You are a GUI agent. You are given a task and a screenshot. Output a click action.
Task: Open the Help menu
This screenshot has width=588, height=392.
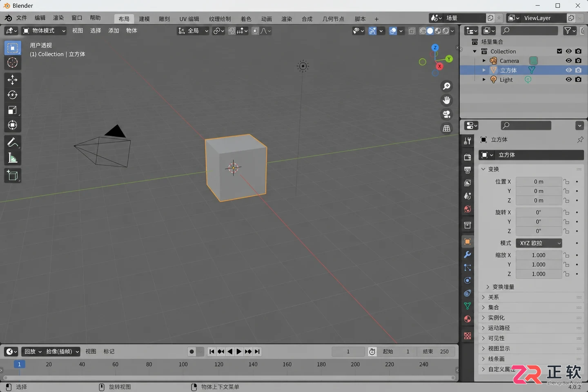point(95,18)
